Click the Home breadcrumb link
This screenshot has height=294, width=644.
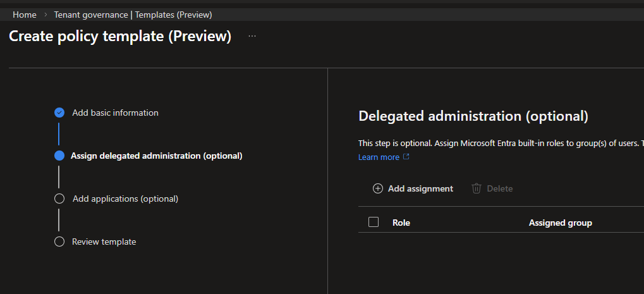click(24, 14)
